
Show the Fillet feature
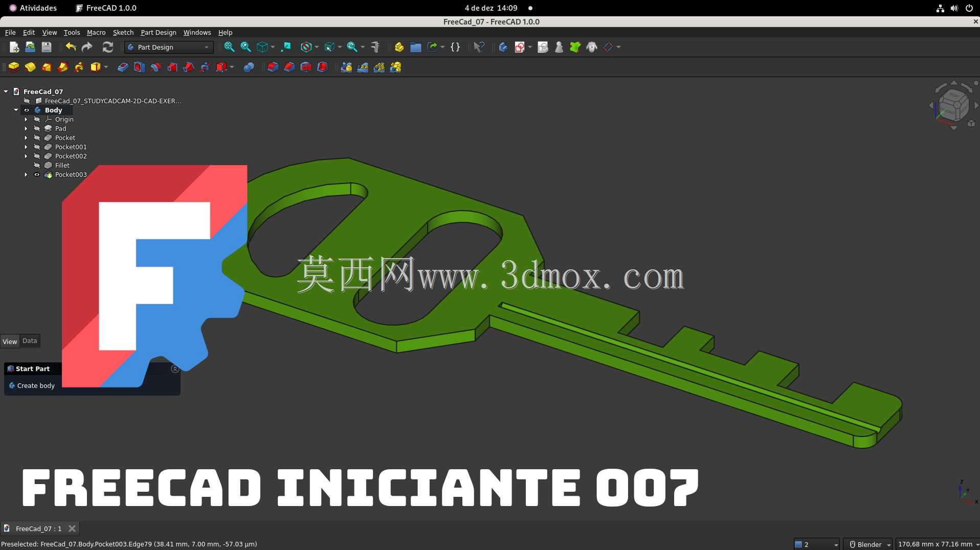point(37,165)
